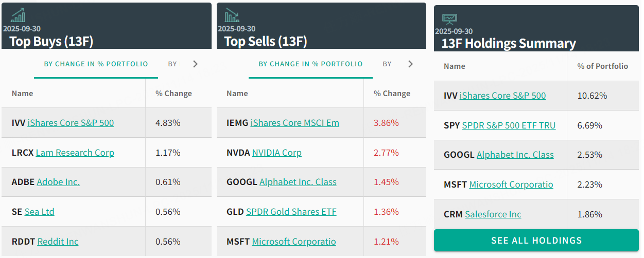Switch to partially hidden 'BY' tab in Top Buys
The height and width of the screenshot is (258, 644).
click(x=172, y=64)
